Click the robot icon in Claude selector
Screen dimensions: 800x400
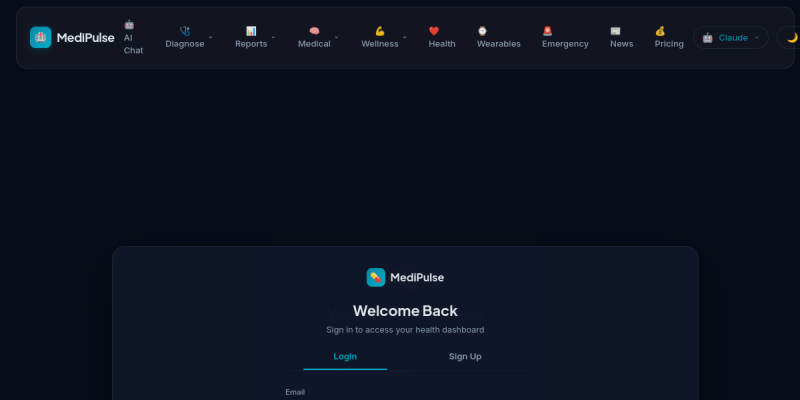click(x=707, y=38)
